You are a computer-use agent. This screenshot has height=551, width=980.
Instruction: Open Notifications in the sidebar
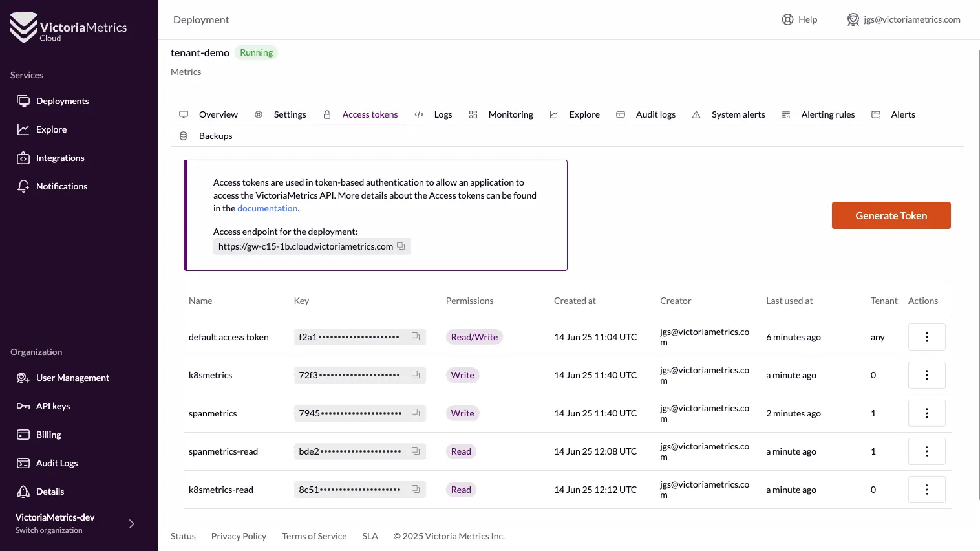tap(61, 186)
